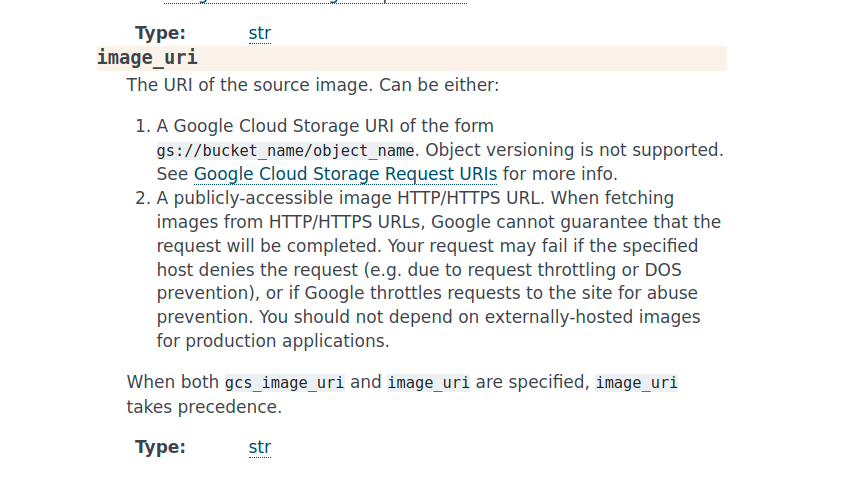Viewport: 845px width, 485px height.
Task: Click 'for more info.' after the storage link
Action: 560,174
